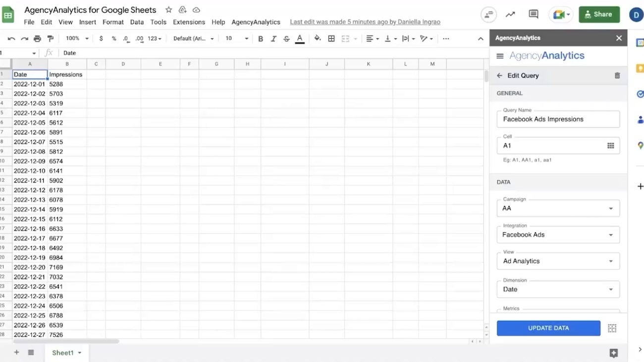Open the Extensions menu
644x362 pixels.
point(189,22)
